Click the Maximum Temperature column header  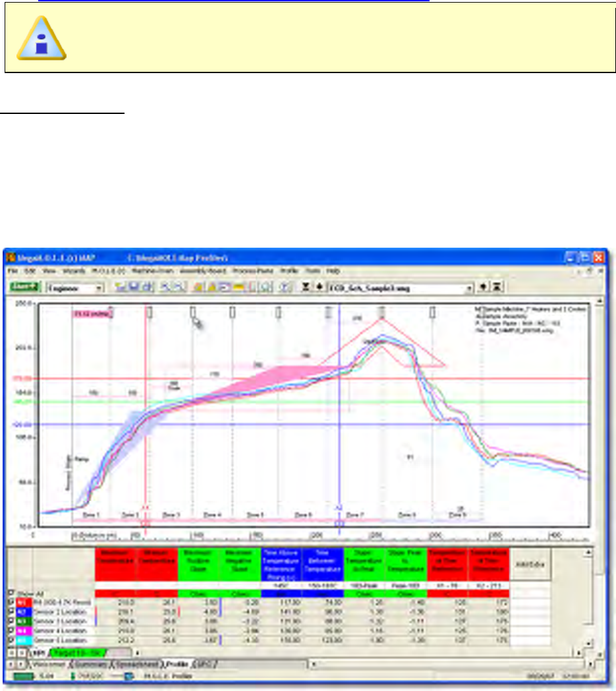tap(115, 565)
